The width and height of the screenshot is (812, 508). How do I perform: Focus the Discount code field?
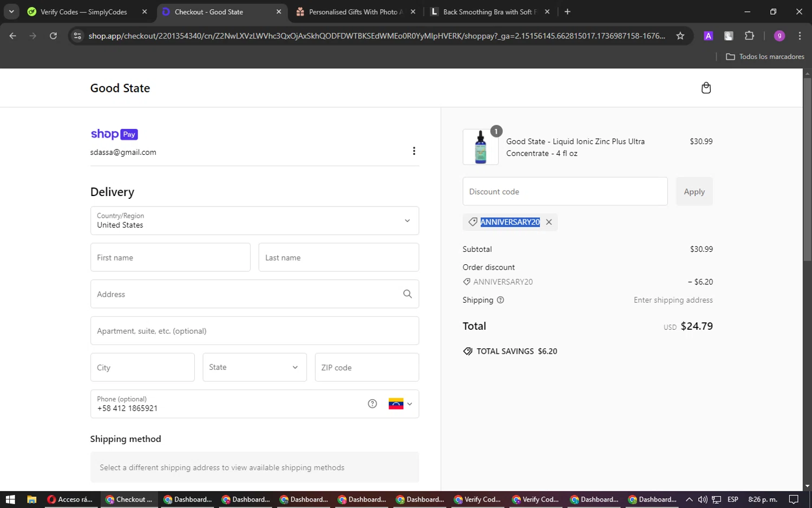click(565, 191)
